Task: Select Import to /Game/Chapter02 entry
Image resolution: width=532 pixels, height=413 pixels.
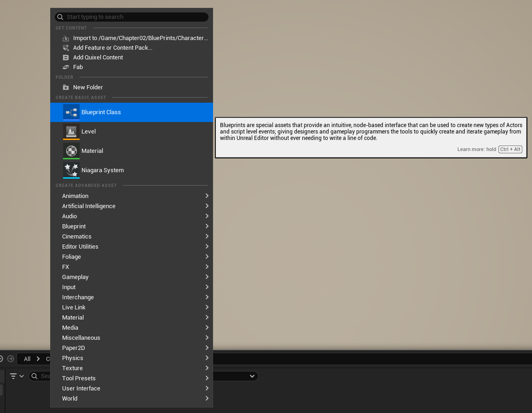Action: 131,38
